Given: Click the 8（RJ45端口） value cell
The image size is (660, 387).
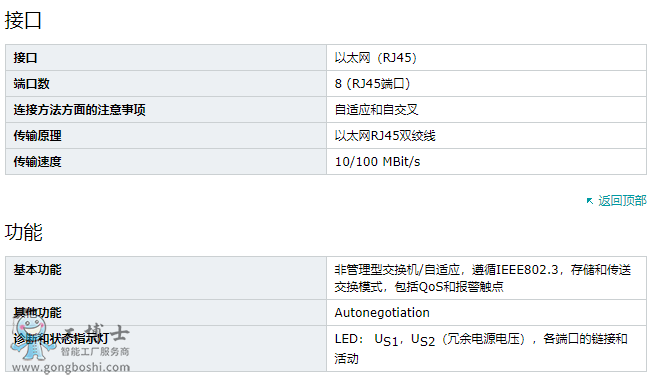Looking at the screenshot, I should click(x=486, y=83).
